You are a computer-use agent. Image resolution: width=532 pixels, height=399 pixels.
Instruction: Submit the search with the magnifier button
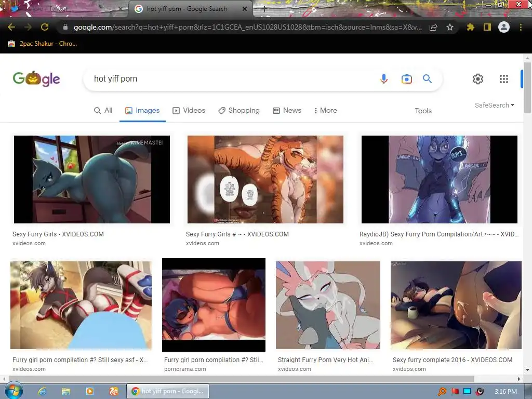coord(427,79)
